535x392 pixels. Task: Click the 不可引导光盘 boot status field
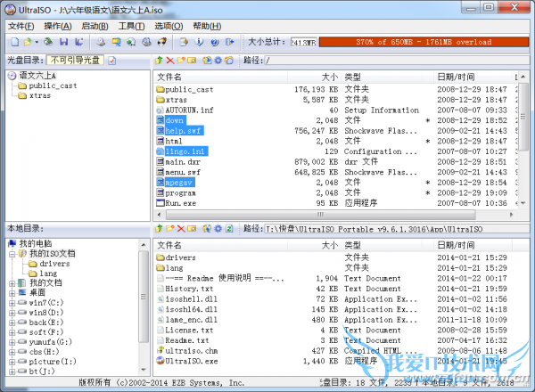click(75, 61)
